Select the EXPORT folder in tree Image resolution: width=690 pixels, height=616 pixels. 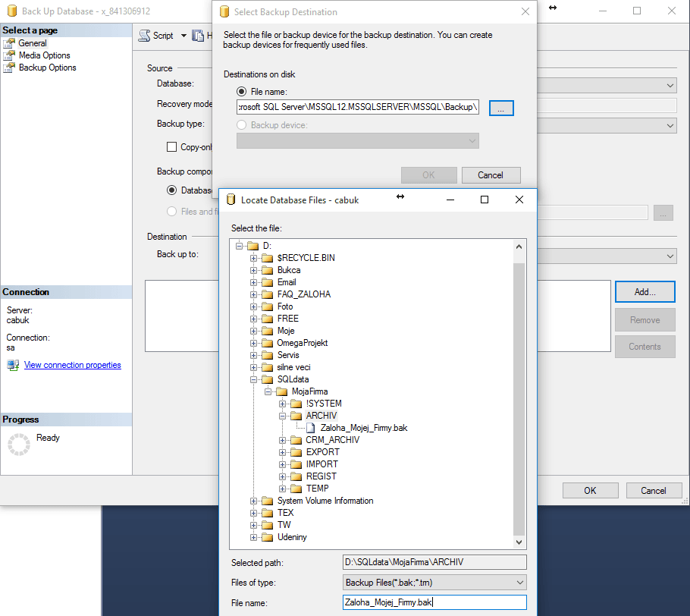tap(322, 452)
